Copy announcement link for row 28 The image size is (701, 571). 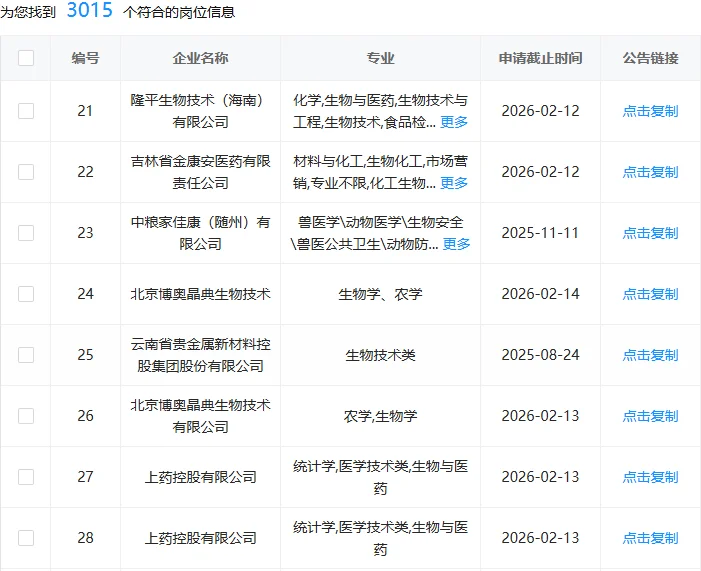click(x=650, y=538)
